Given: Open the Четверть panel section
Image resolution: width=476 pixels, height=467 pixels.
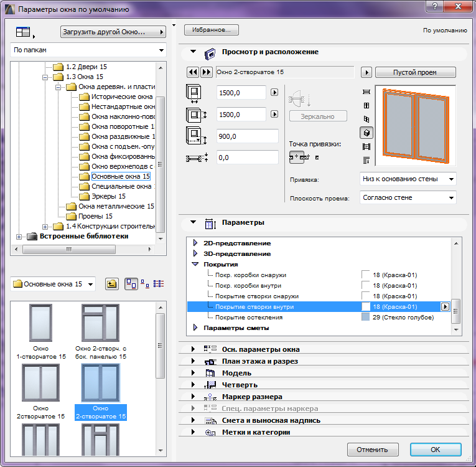Looking at the screenshot, I should point(193,385).
